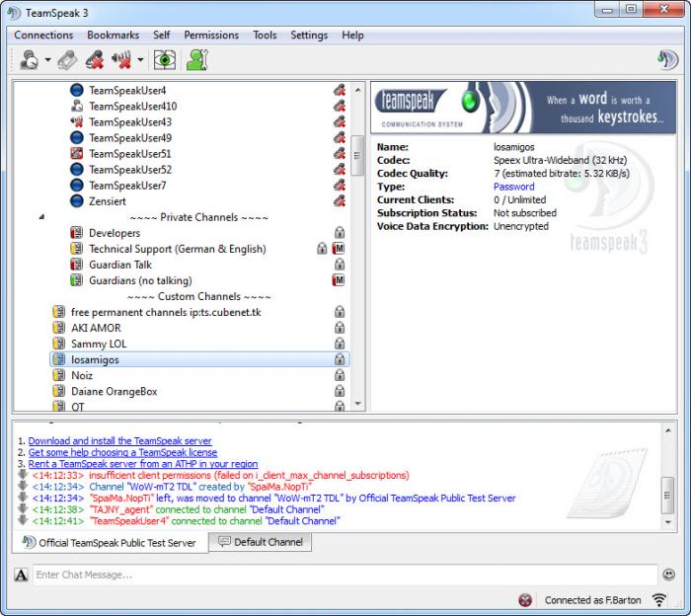The image size is (691, 616).
Task: Click the padlock on Daiane OrangeBox row
Action: 340,391
